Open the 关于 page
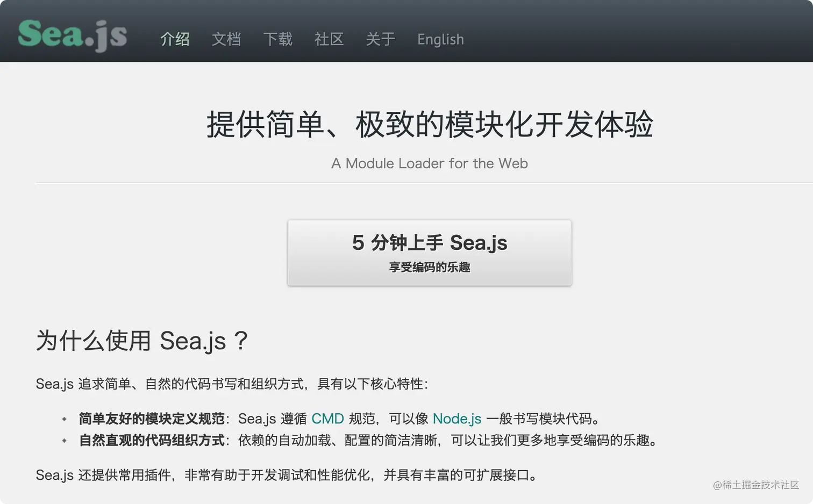The image size is (813, 504). (x=380, y=39)
